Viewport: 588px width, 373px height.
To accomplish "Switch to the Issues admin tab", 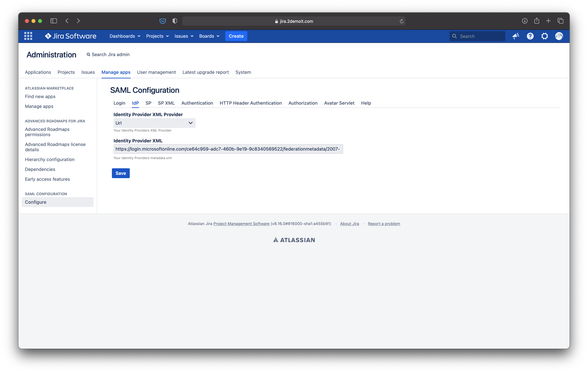I will [x=88, y=72].
